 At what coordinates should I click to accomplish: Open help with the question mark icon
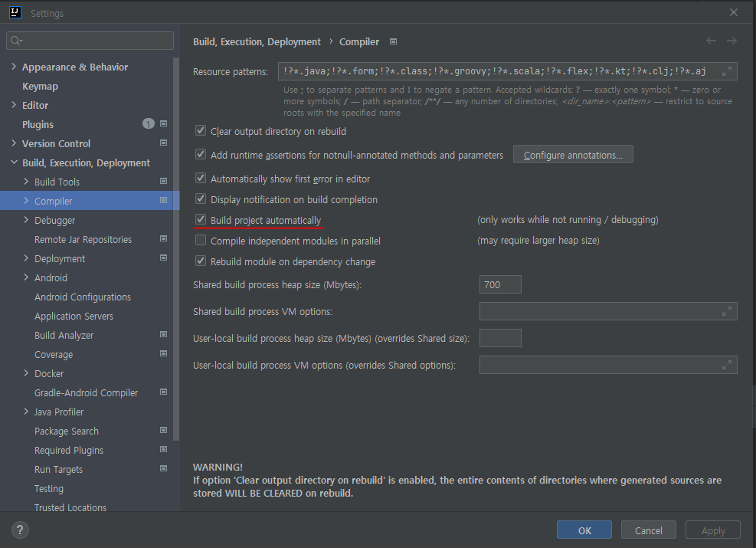point(20,530)
